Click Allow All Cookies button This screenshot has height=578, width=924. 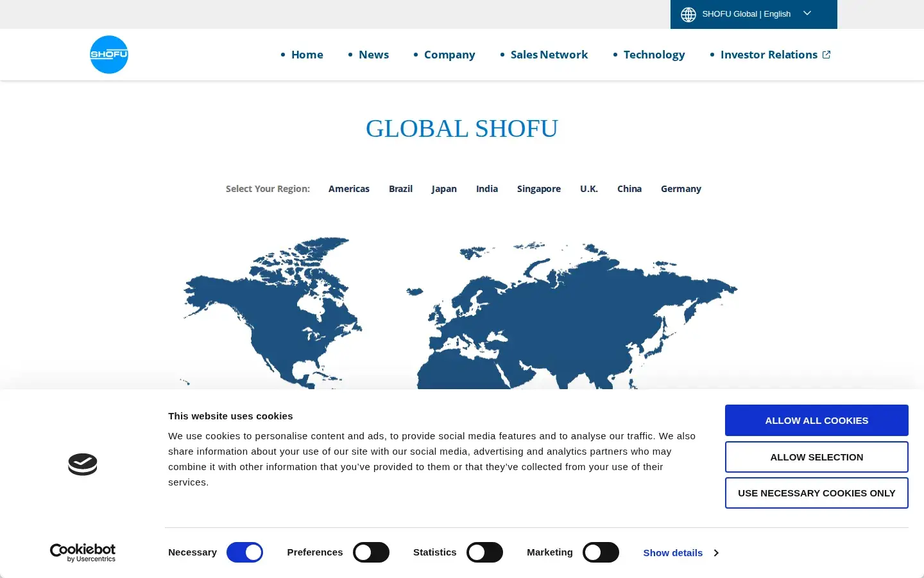[x=817, y=421]
